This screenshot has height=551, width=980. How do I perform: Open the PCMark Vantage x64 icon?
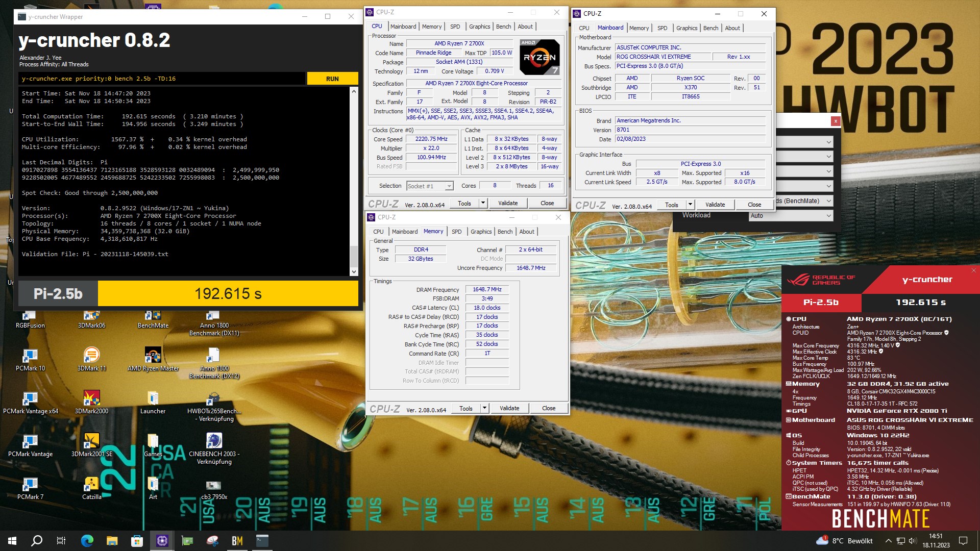[30, 403]
